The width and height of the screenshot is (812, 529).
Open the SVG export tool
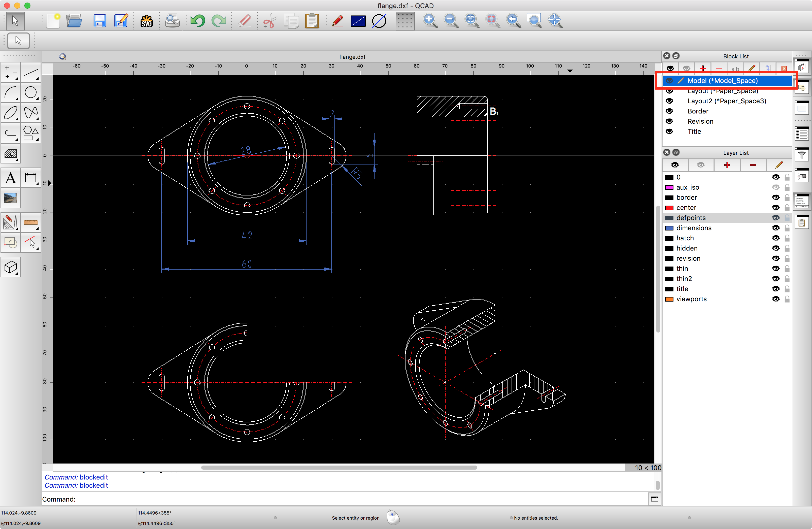(146, 21)
